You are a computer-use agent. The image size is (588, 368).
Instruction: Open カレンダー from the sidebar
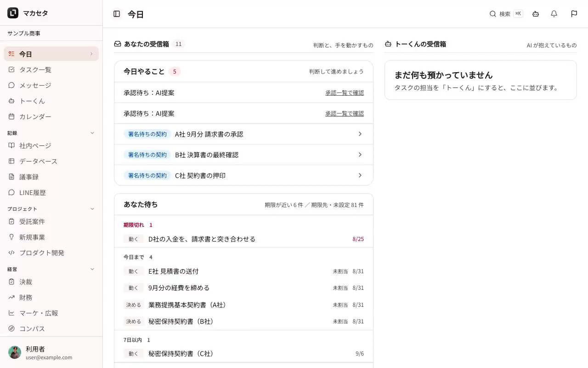51,116
